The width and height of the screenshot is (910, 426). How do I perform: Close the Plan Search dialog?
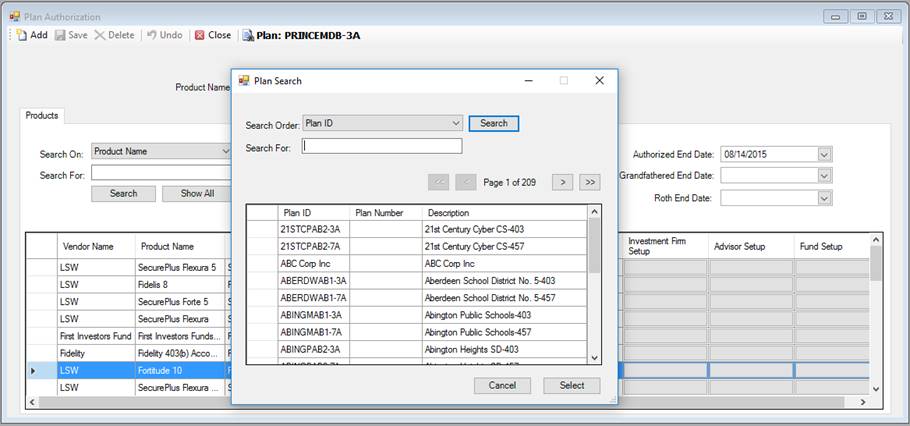click(600, 81)
